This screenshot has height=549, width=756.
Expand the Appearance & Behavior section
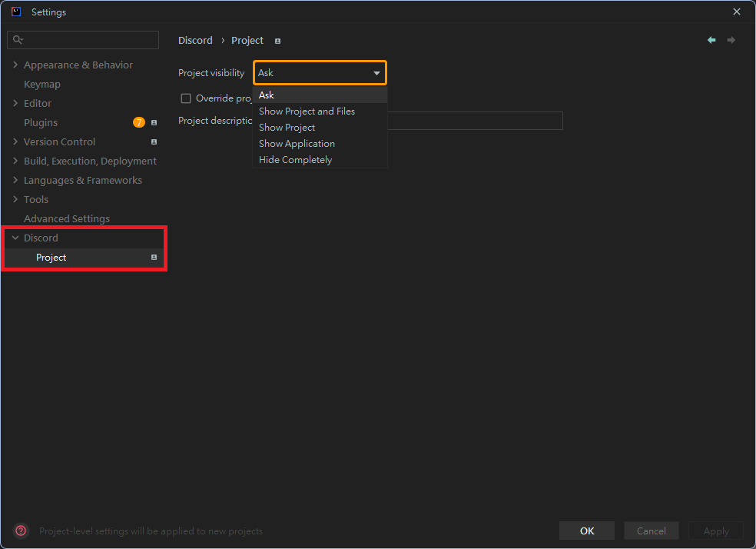tap(15, 65)
